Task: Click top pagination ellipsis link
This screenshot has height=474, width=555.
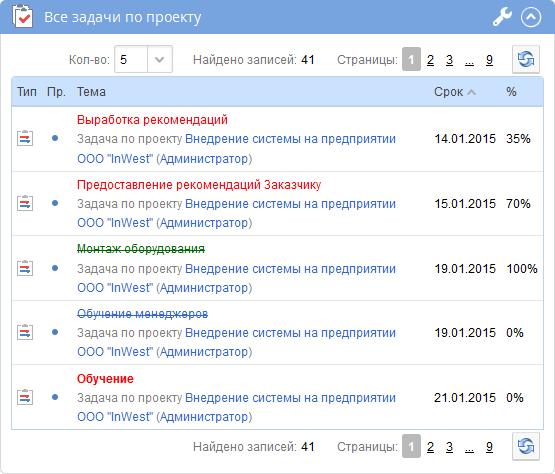Action: [x=469, y=60]
